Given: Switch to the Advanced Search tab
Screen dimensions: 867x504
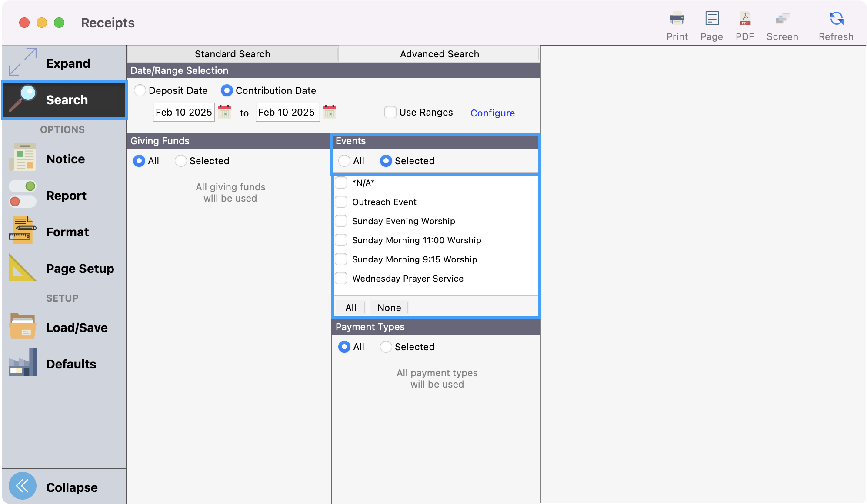Looking at the screenshot, I should (439, 54).
